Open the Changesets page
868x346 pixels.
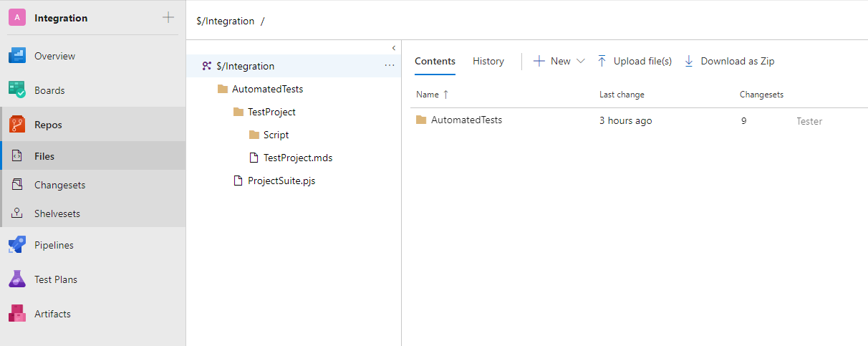tap(59, 185)
